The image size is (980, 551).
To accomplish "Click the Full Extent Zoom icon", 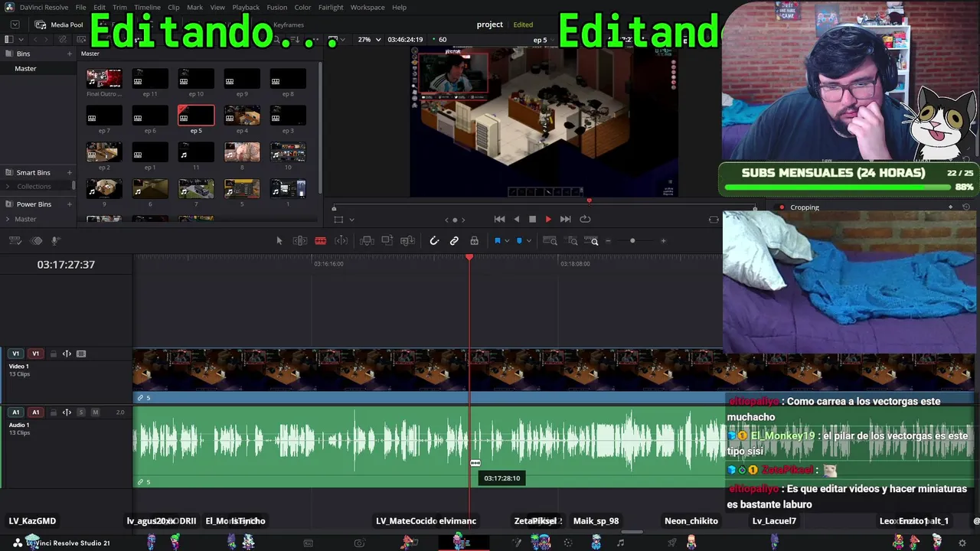I will [550, 241].
